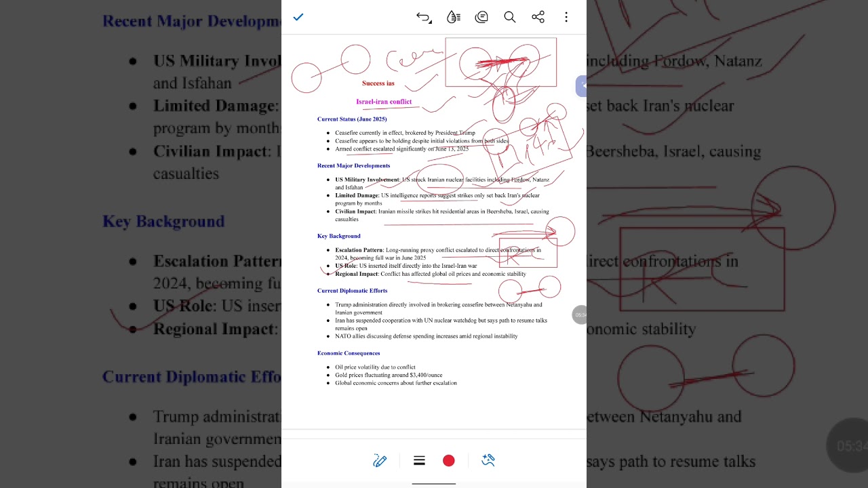Open the comments bubble icon
This screenshot has width=868, height=488.
tap(481, 17)
